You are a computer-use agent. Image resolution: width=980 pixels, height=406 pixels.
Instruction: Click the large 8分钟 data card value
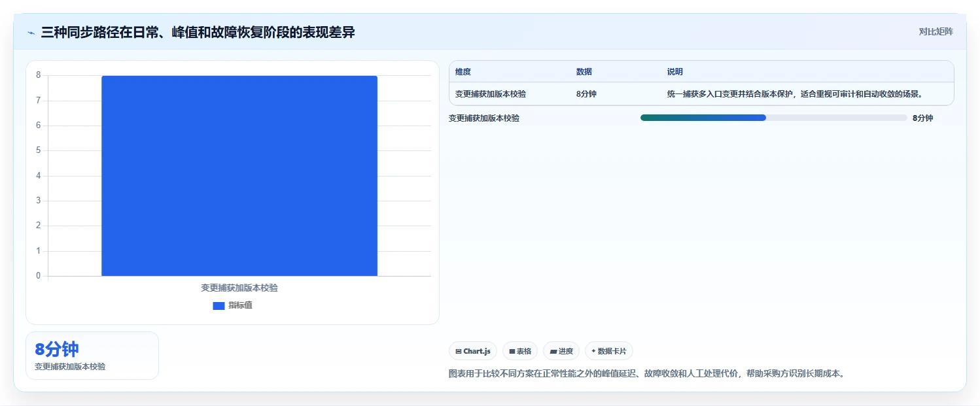coord(57,349)
